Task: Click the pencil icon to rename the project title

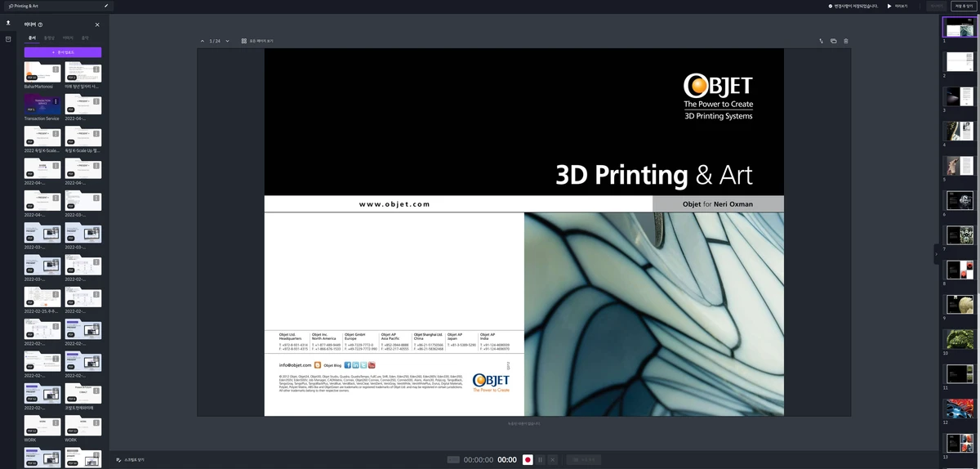Action: (106, 6)
